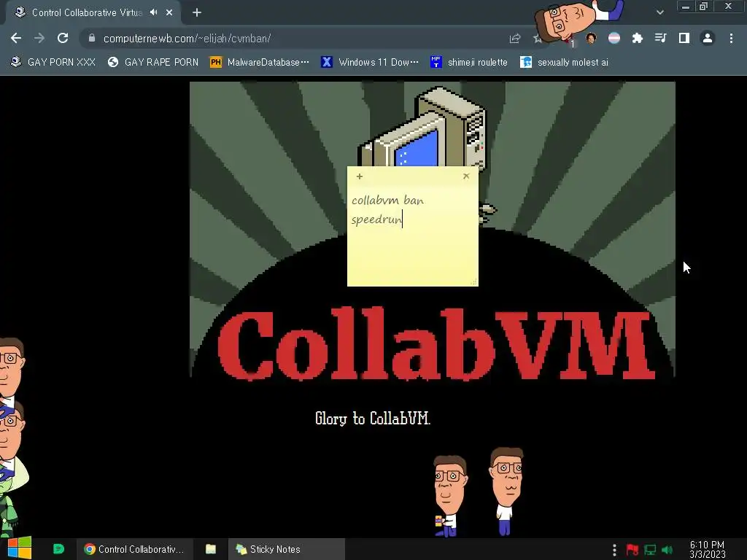Open the network tray icon
747x560 pixels.
[650, 550]
